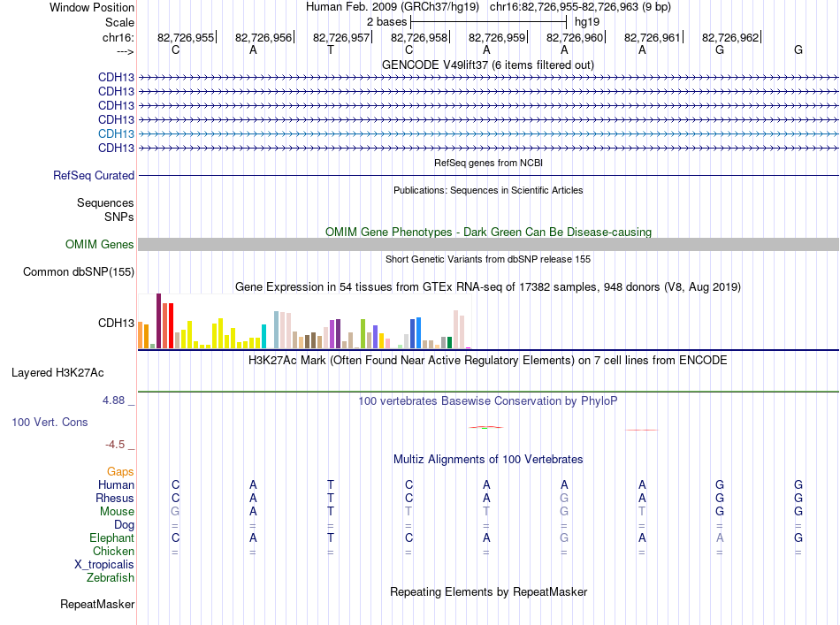Click the Mouse species row label
The width and height of the screenshot is (840, 625).
point(117,512)
